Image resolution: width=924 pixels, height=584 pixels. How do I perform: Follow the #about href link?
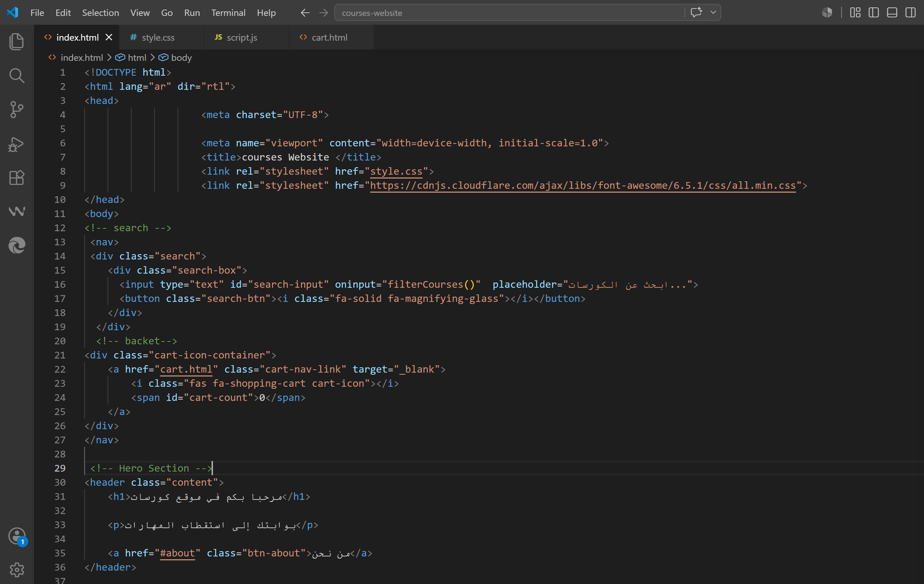point(177,553)
